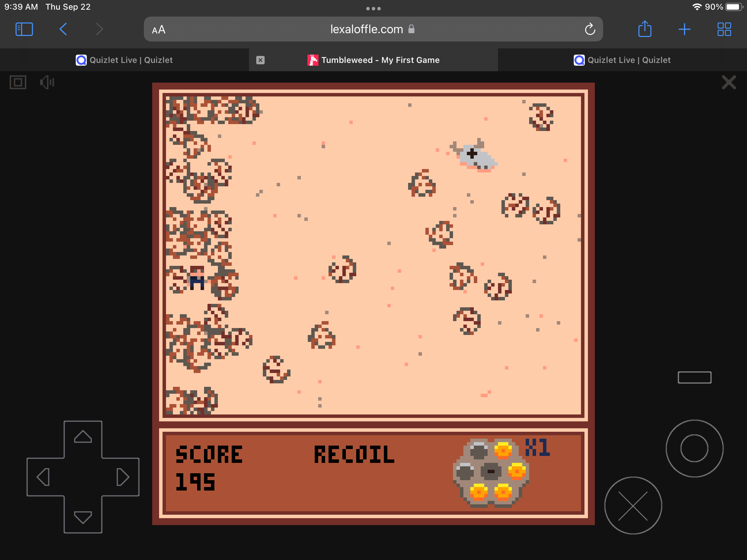The width and height of the screenshot is (747, 560).
Task: Tap the revolver cylinder ammo indicator
Action: 491,473
